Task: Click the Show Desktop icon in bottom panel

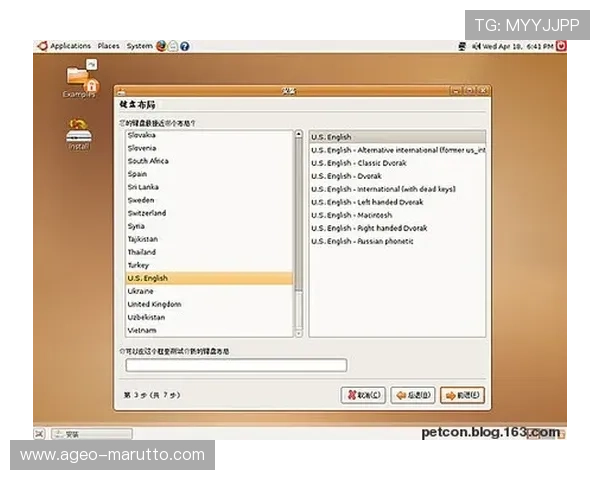Action: pyautogui.click(x=40, y=434)
